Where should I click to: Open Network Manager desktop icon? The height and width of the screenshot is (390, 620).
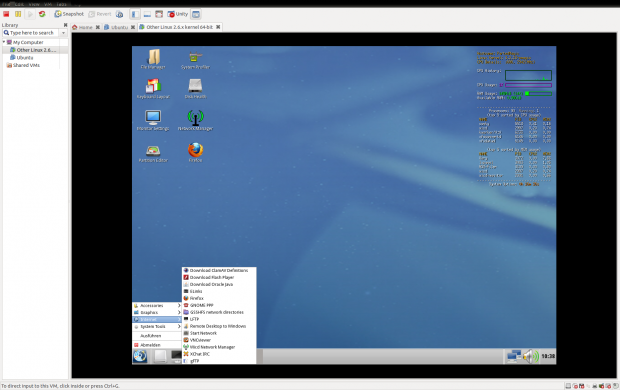(x=195, y=120)
